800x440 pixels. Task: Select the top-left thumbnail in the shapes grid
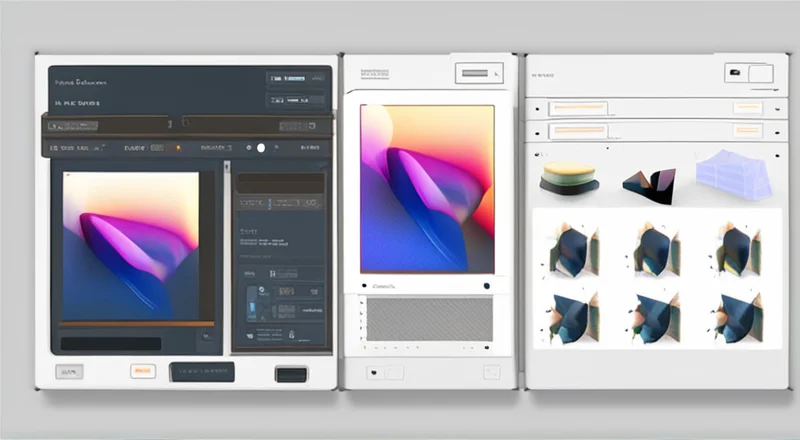pyautogui.click(x=572, y=249)
